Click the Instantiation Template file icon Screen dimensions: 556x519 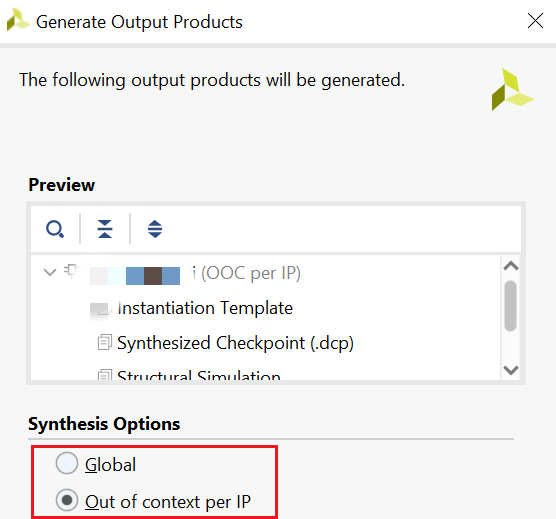[100, 309]
